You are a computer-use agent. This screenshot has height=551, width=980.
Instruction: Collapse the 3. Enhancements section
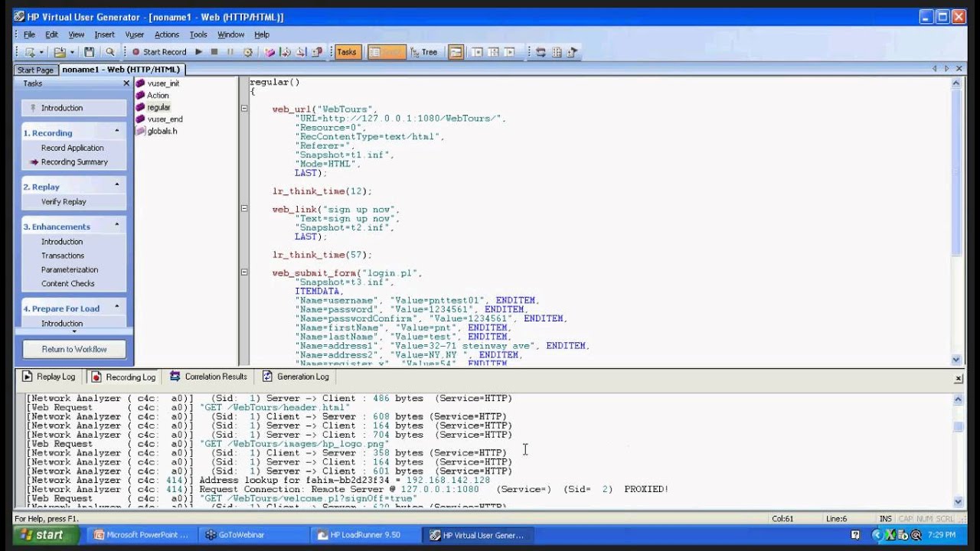(x=117, y=224)
